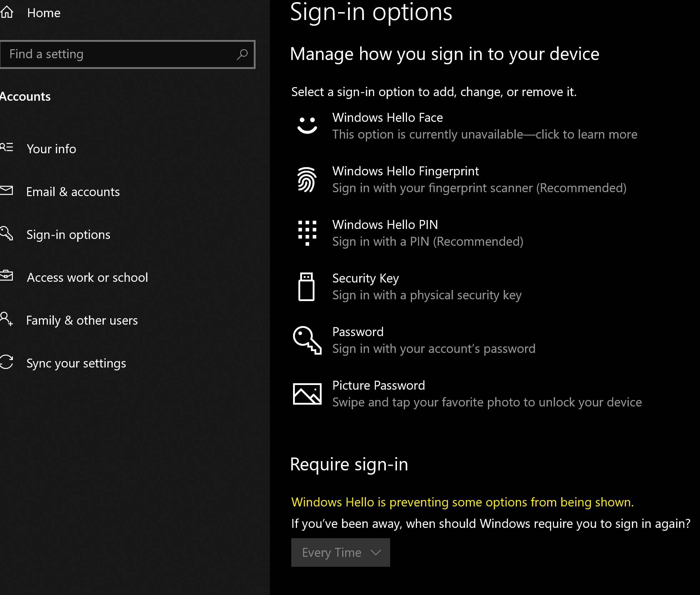Click the Email & accounts envelope icon
The height and width of the screenshot is (595, 700).
[6, 190]
